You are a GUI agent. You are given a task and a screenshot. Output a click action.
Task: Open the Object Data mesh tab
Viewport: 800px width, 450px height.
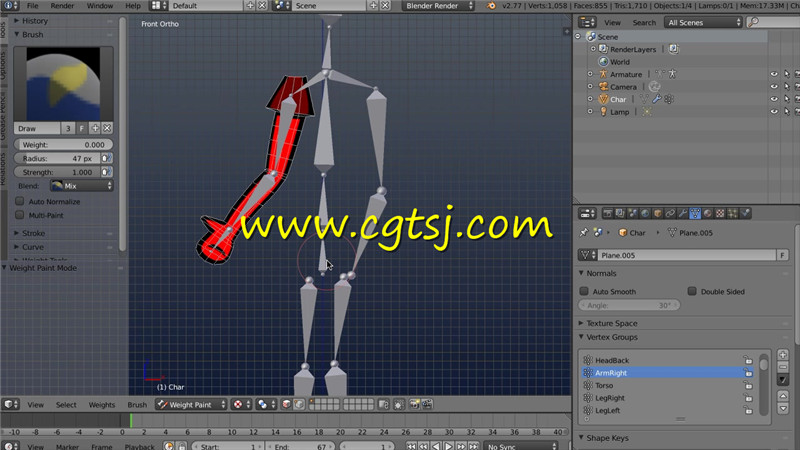[695, 213]
